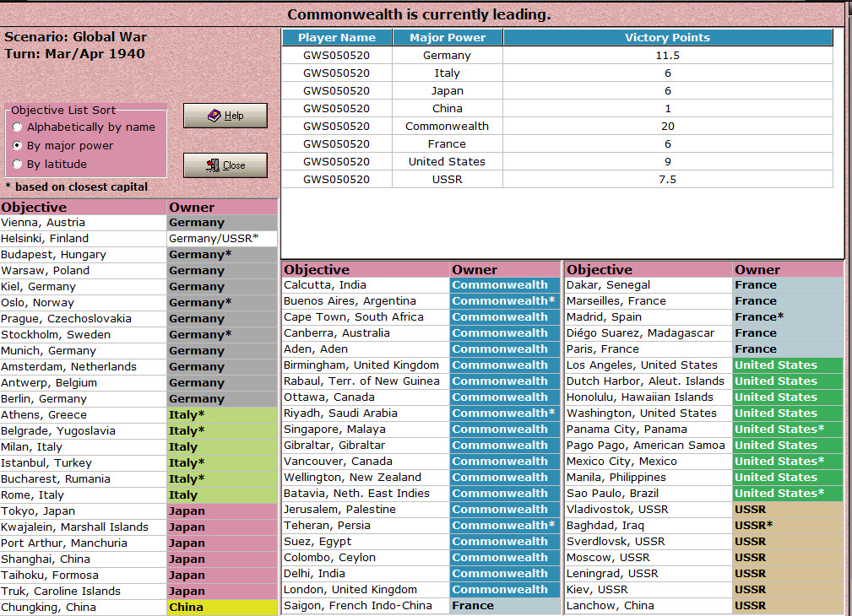Select Calcutta, India objective row
This screenshot has width=852, height=616.
pyautogui.click(x=421, y=285)
